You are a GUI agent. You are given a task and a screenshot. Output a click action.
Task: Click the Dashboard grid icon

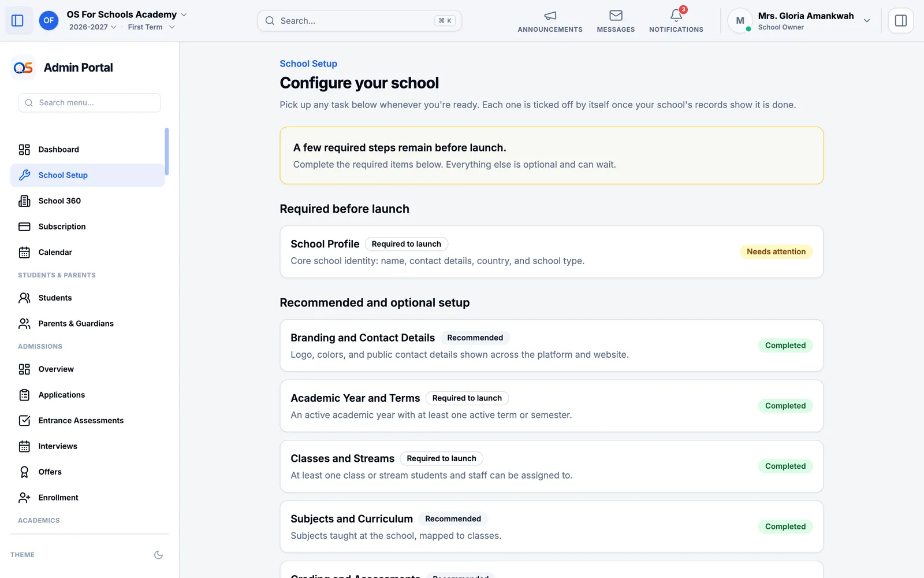point(24,150)
